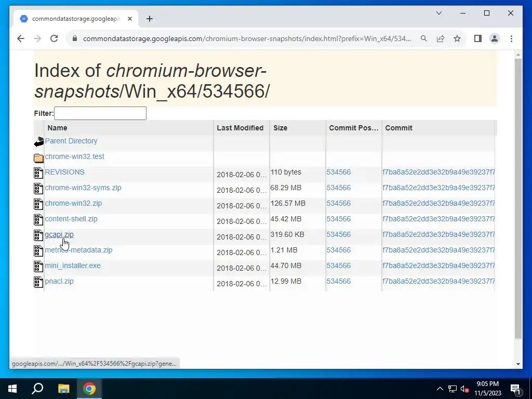Open the network status tray icon

pos(453,389)
